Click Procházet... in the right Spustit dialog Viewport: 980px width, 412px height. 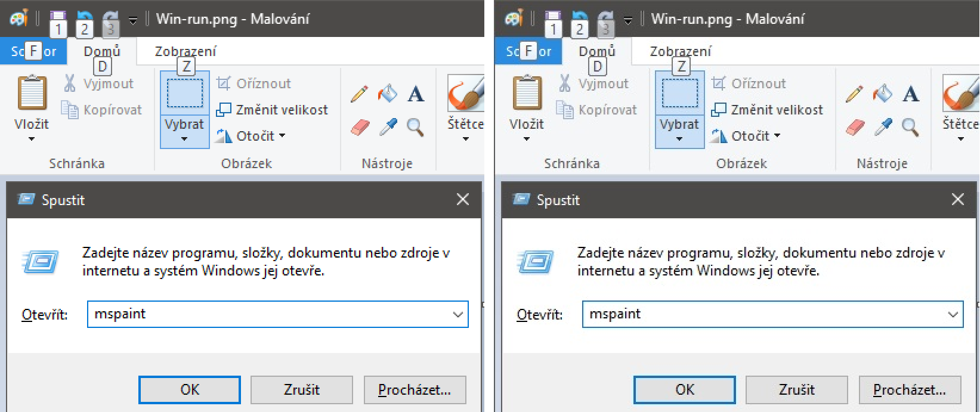[910, 390]
